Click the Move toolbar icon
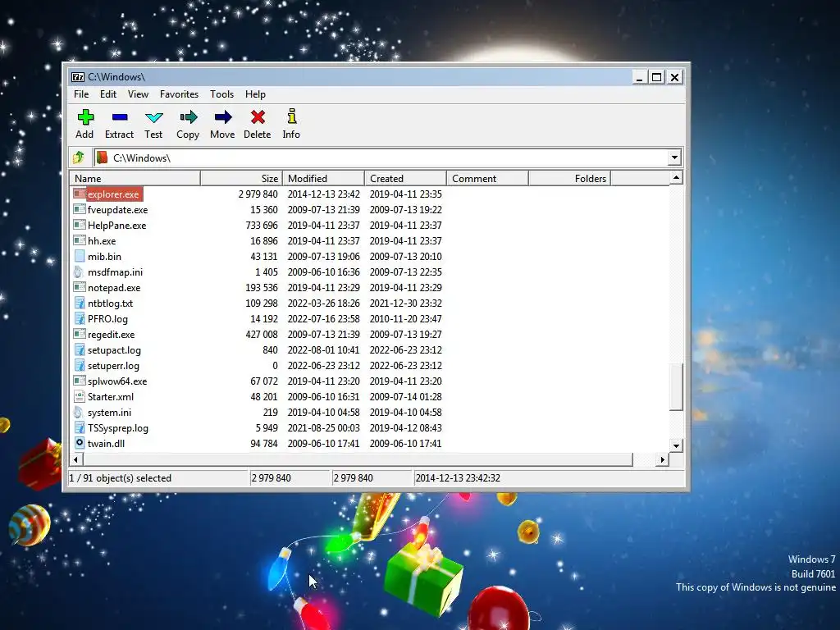Image resolution: width=840 pixels, height=630 pixels. tap(223, 116)
